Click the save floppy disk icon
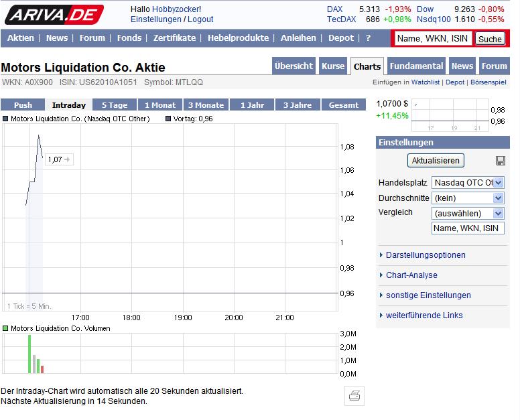The width and height of the screenshot is (520, 420). (x=500, y=161)
